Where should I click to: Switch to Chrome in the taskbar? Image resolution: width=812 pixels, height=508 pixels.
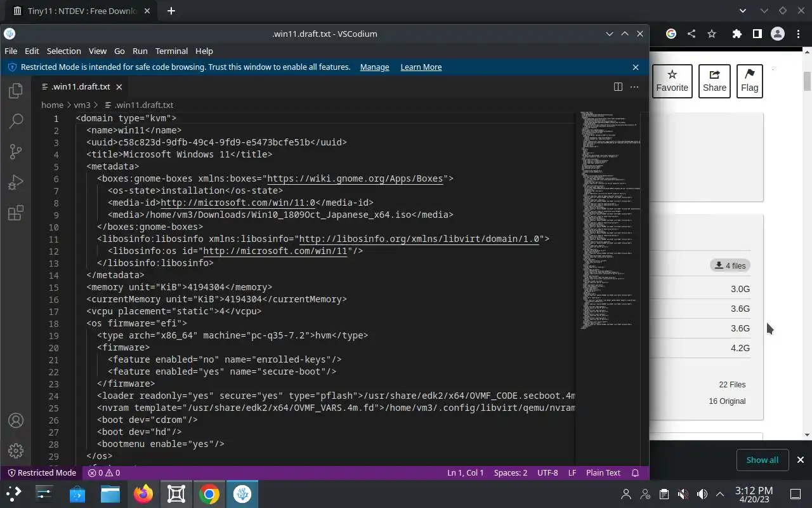(209, 493)
